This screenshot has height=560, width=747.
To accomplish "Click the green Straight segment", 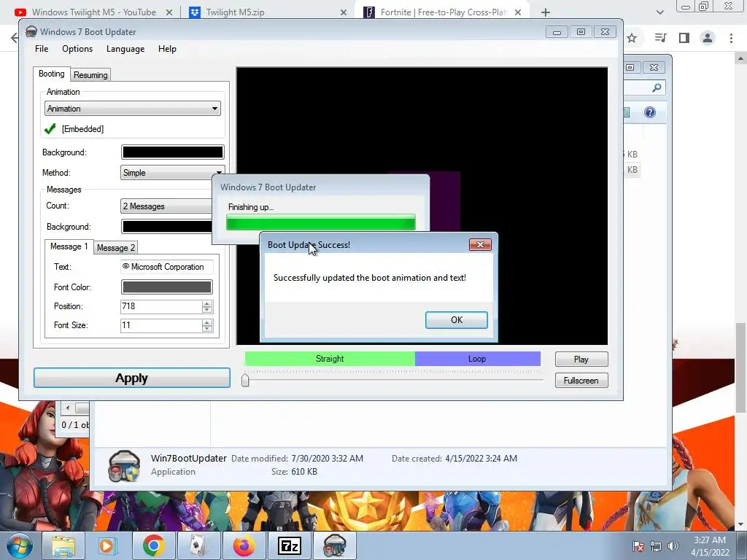I will click(330, 359).
